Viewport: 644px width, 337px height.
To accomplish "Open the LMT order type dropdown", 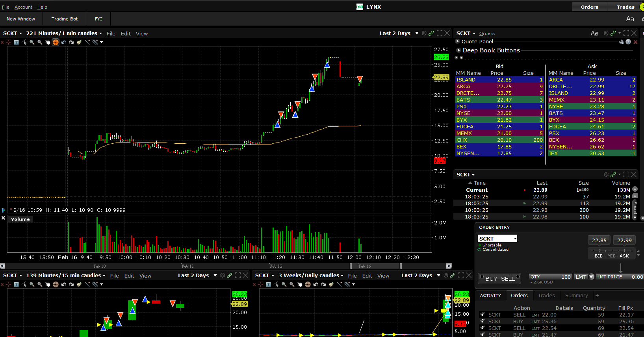I will pyautogui.click(x=591, y=277).
